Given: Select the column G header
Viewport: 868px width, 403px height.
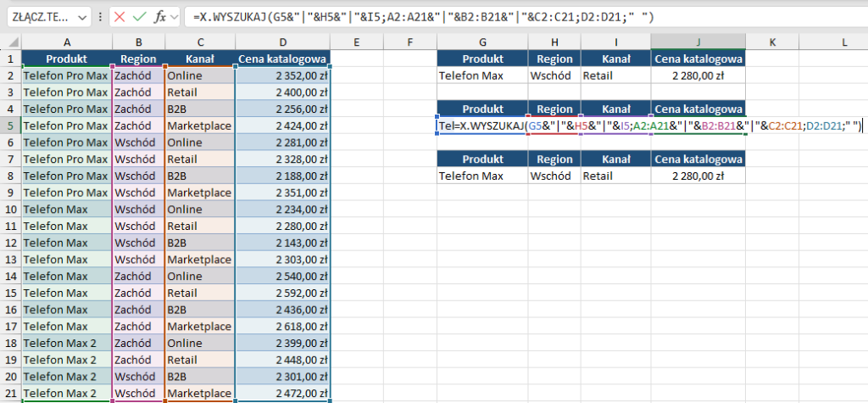Looking at the screenshot, I should coord(481,42).
